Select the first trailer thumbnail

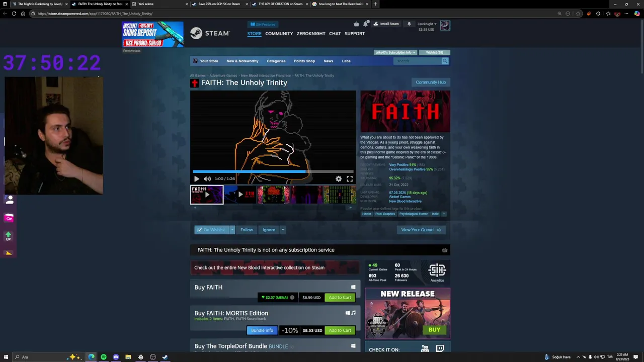(x=207, y=195)
